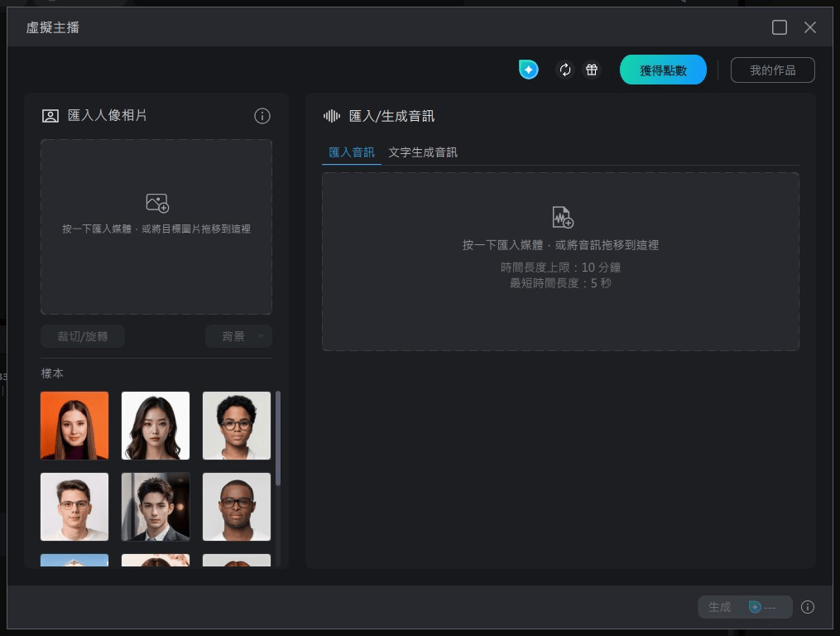This screenshot has width=840, height=636.
Task: Click the gift icon near 獲得點數
Action: tap(592, 70)
